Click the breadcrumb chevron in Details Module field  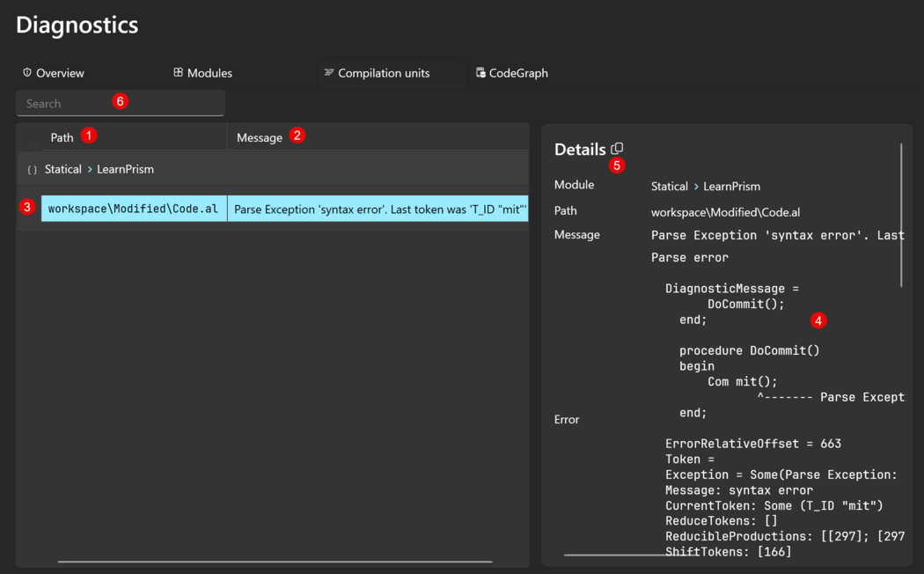pos(696,186)
